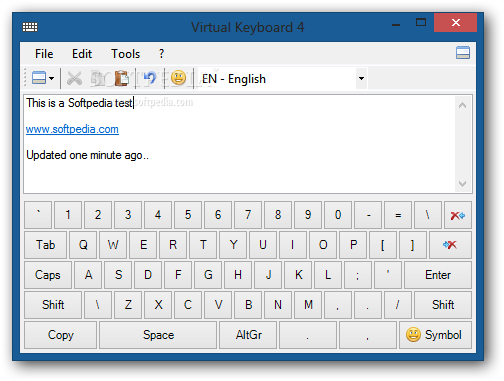This screenshot has height=381, width=504.
Task: Click the delete icon key at the Tab row's end
Action: pos(450,245)
